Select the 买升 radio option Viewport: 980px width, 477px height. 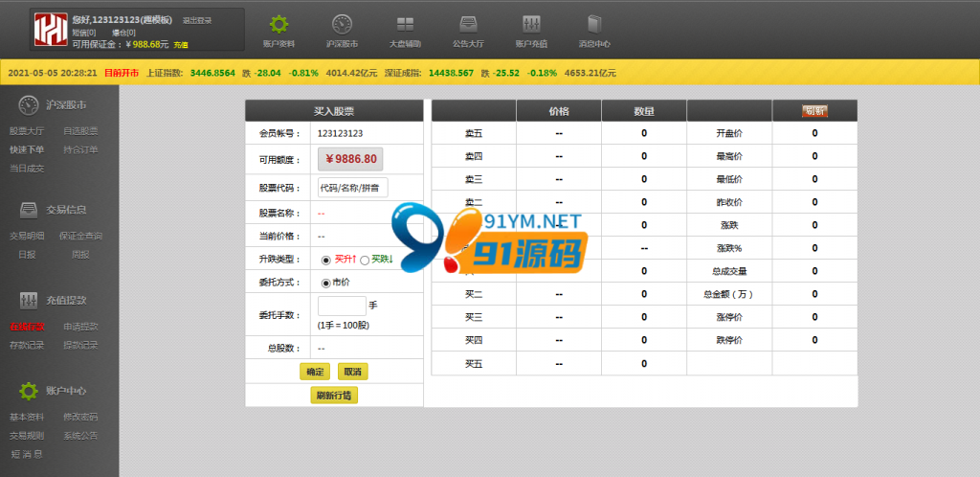[325, 260]
